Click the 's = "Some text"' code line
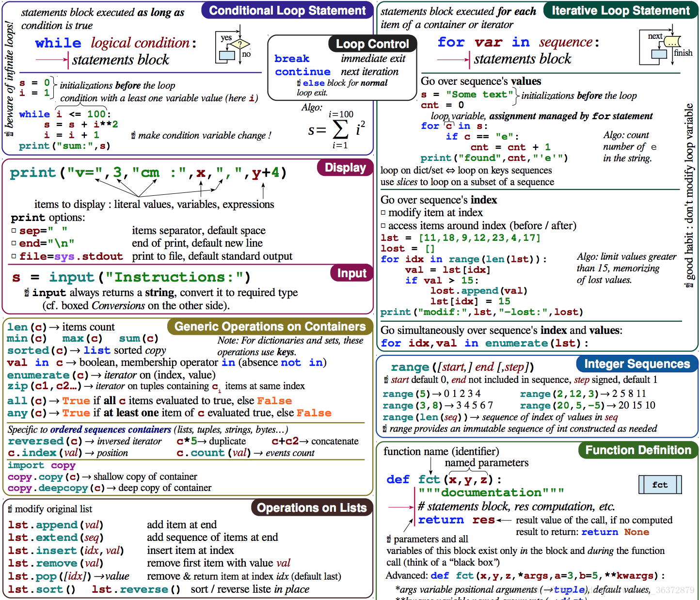This screenshot has width=700, height=600. (467, 95)
